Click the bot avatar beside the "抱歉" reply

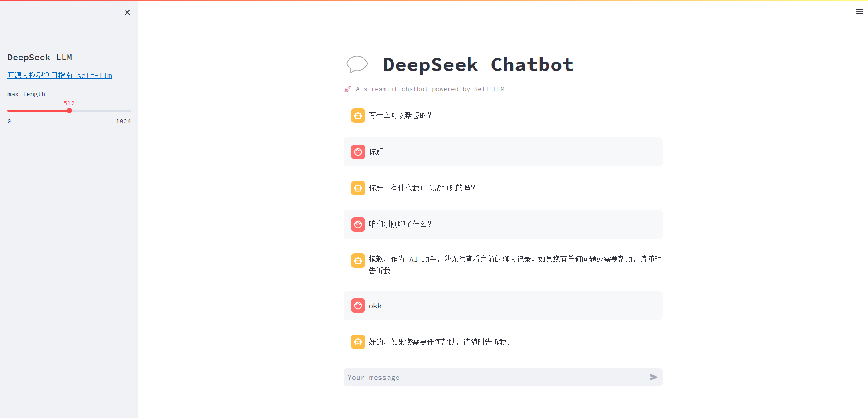click(358, 261)
